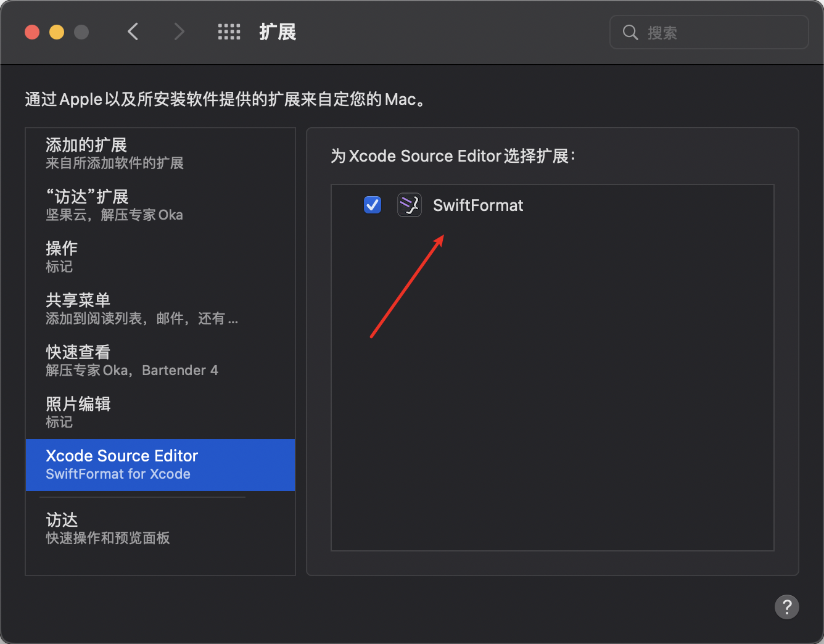Go back with the left chevron button
This screenshot has width=824, height=644.
coord(133,31)
